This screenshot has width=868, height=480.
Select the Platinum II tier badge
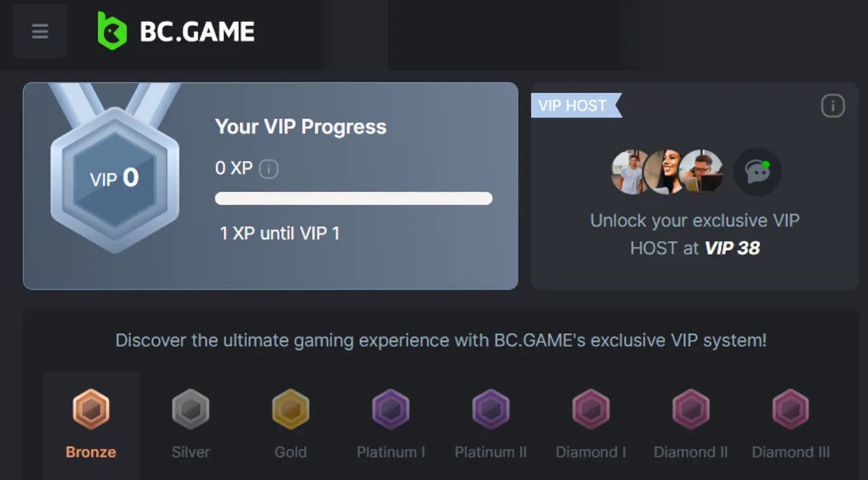491,408
